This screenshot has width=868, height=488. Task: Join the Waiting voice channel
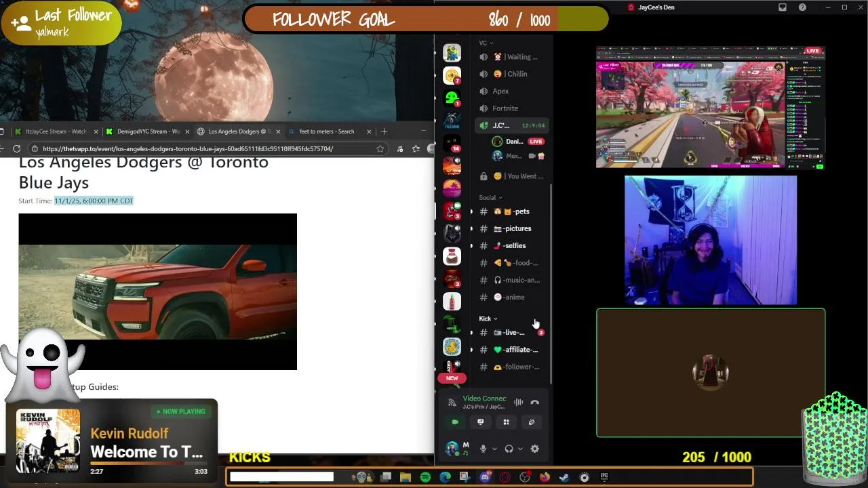pos(512,57)
